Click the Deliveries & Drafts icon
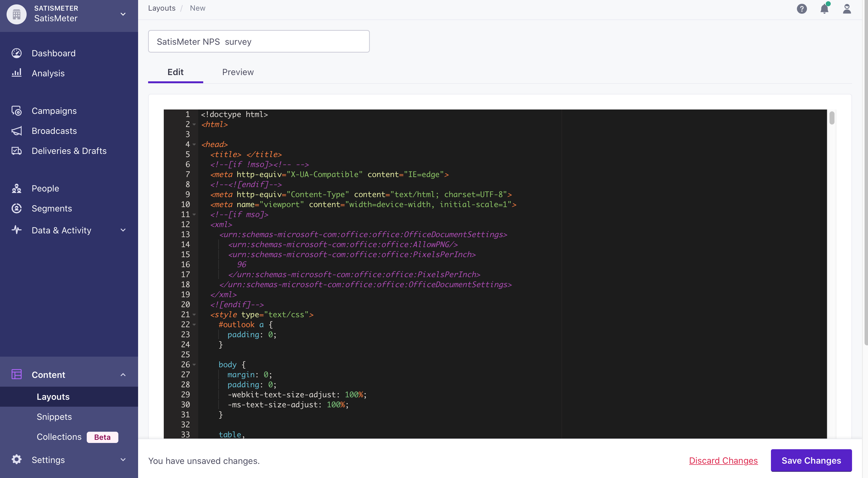This screenshot has width=868, height=478. [x=17, y=150]
